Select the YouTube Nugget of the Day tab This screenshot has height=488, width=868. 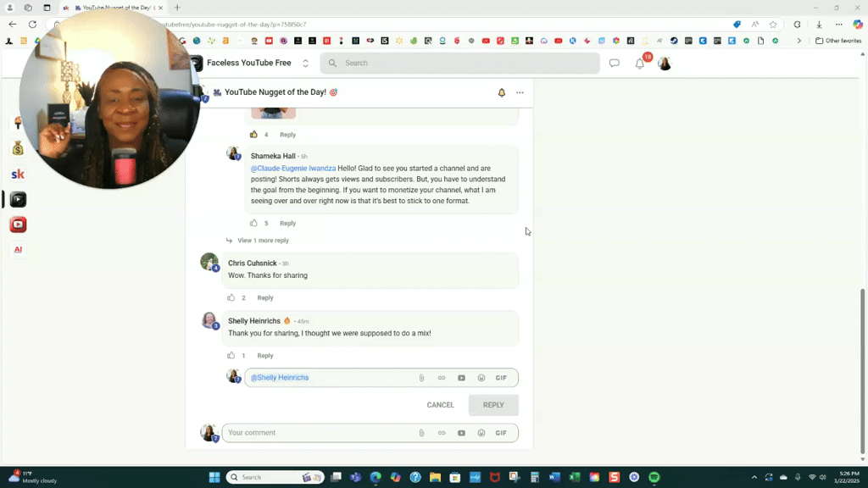pyautogui.click(x=113, y=8)
